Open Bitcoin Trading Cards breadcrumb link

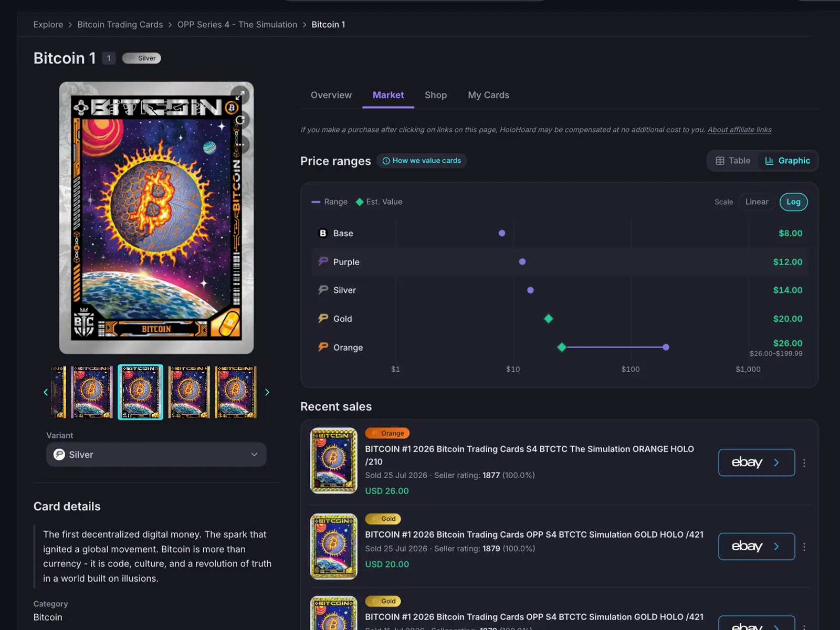pyautogui.click(x=120, y=25)
